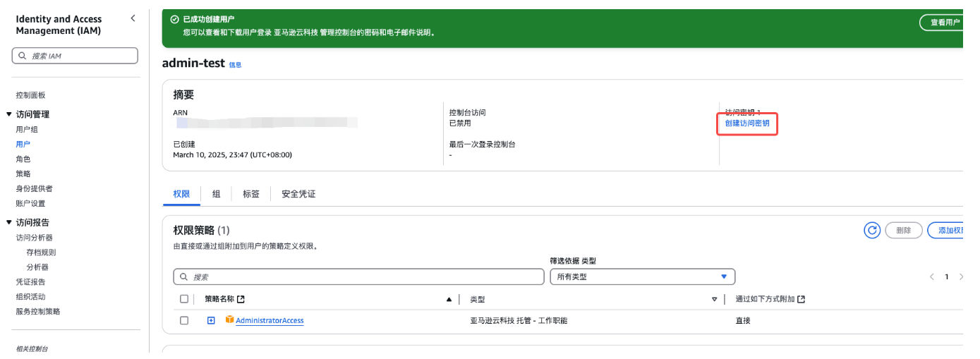Open 用户组 in sidebar
The width and height of the screenshot is (980, 359).
27,129
